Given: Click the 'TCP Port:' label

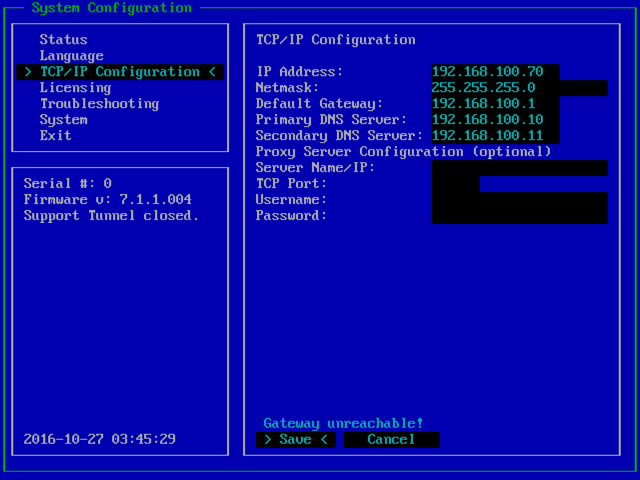Looking at the screenshot, I should (x=291, y=184).
